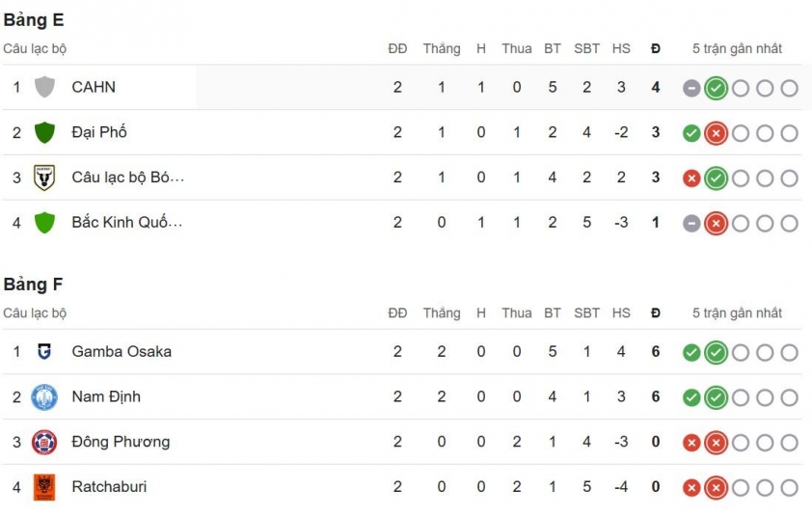This screenshot has width=812, height=517.
Task: Click Ratchaburi's first loss result icon
Action: (x=691, y=488)
